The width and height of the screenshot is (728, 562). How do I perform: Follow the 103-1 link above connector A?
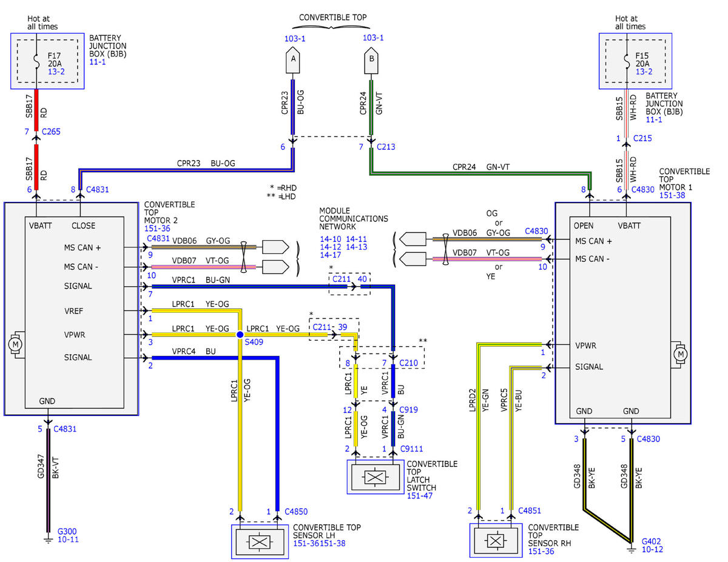295,38
